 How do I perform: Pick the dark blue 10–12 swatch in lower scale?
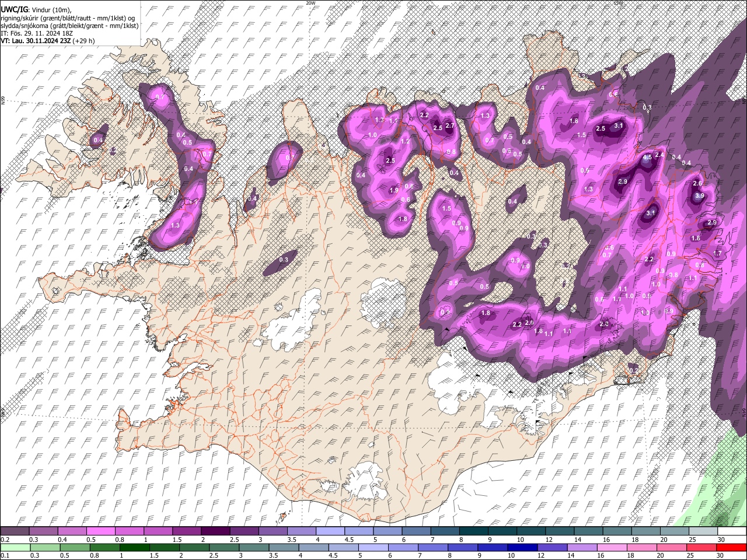522,547
